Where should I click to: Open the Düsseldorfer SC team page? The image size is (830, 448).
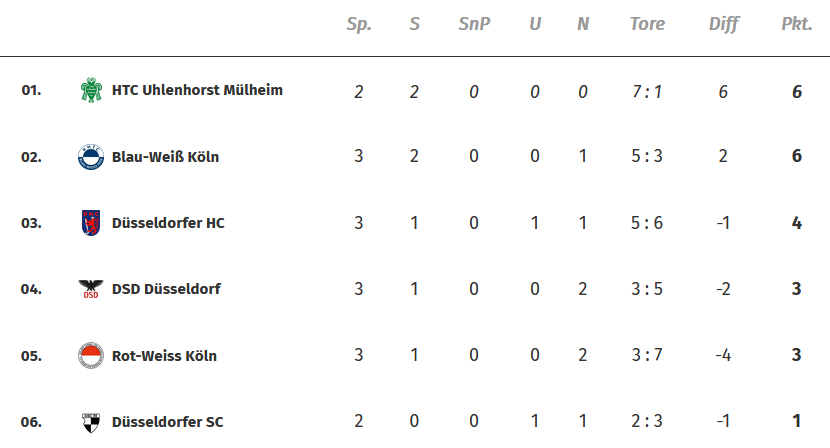pos(167,422)
